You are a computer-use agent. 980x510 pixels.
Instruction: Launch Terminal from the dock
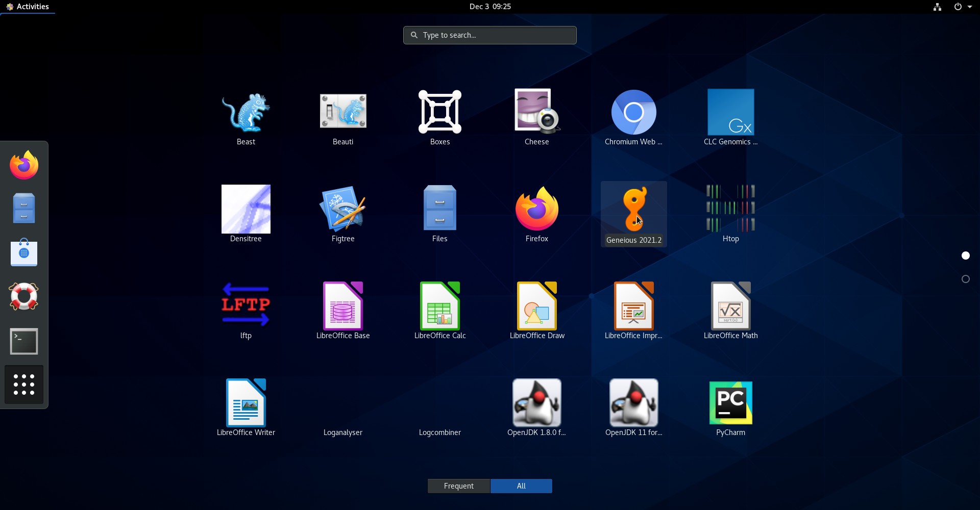(24, 341)
